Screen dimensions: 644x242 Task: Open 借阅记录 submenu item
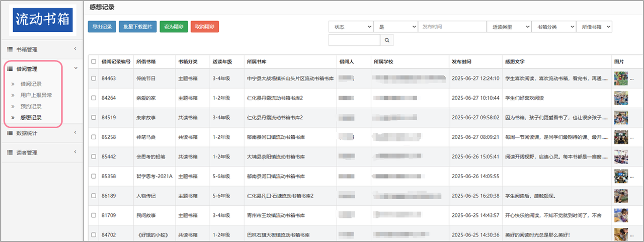[31, 84]
